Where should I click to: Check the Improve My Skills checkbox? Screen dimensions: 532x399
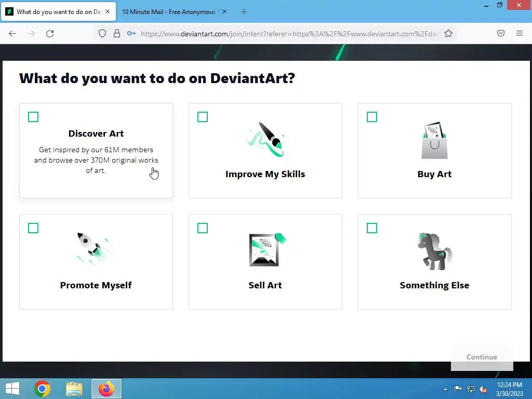[x=203, y=117]
